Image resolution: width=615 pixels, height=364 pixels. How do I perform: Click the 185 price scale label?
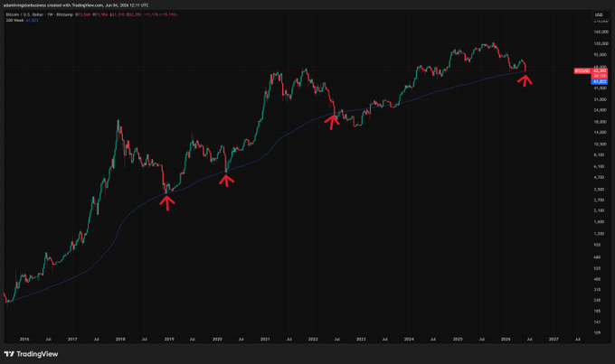pos(597,311)
